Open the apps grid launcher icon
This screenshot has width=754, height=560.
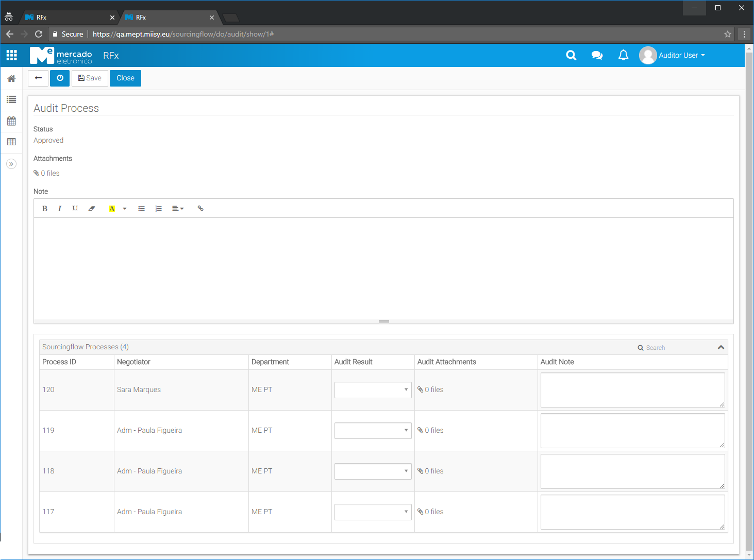[11, 55]
